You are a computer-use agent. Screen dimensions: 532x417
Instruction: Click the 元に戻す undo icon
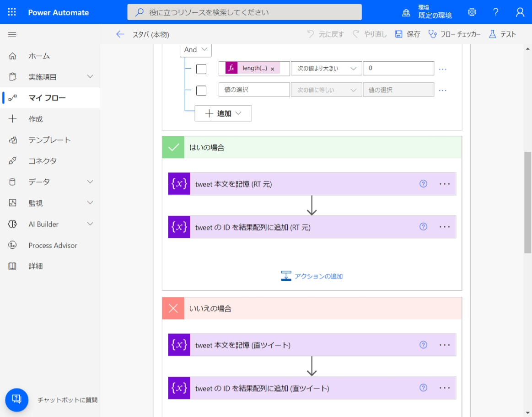pyautogui.click(x=311, y=34)
